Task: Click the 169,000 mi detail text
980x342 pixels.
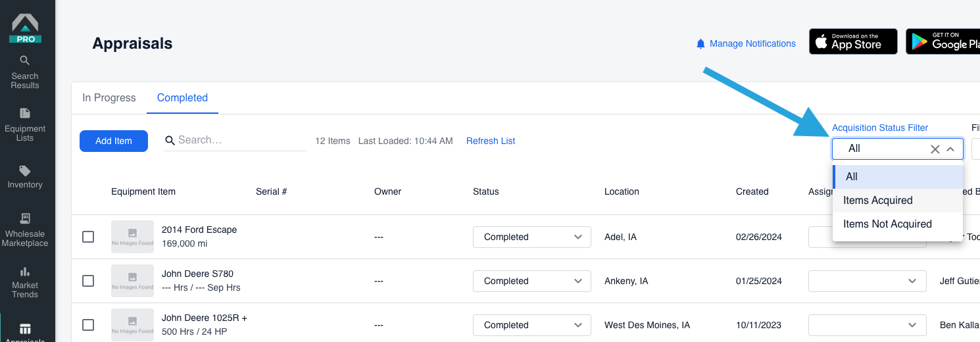Action: pos(186,243)
